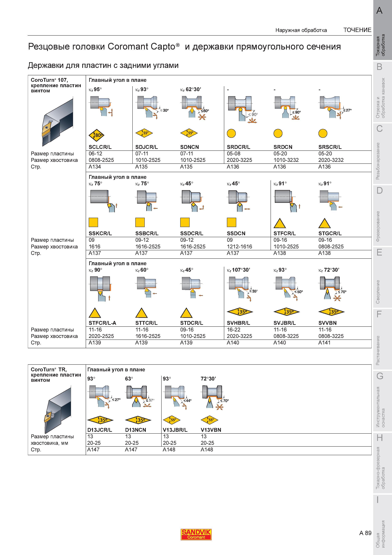Click the V13VBN 55° insert icon
392x555 pixels.
coord(209,420)
